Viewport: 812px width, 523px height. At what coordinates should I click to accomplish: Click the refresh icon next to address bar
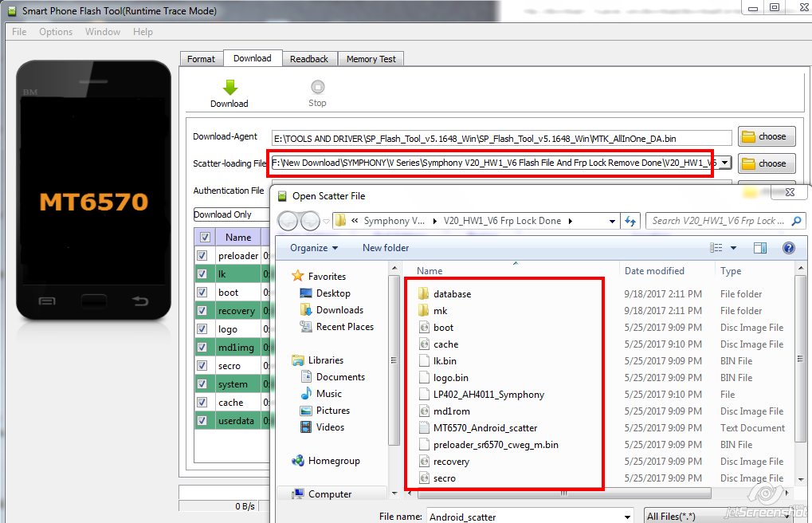coord(630,221)
